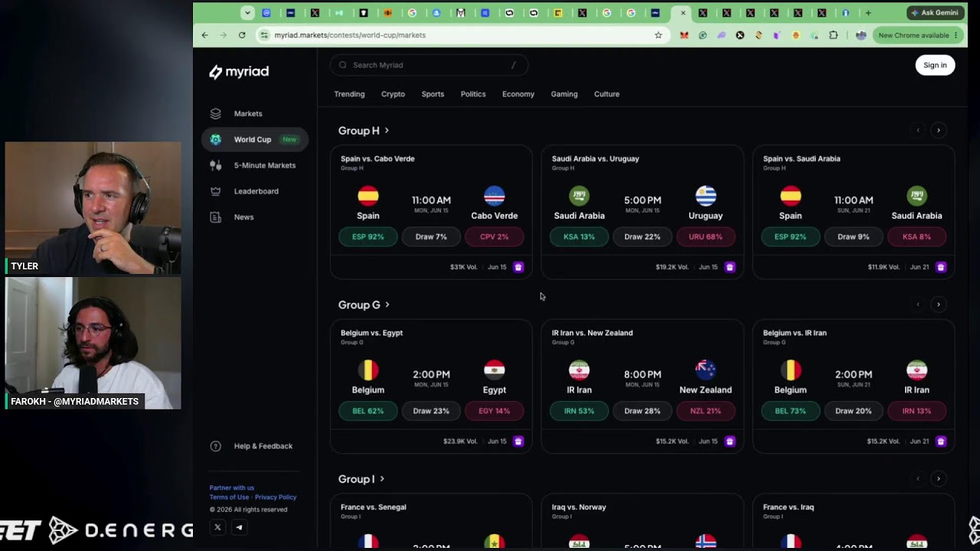This screenshot has width=980, height=551.
Task: Select the CPV 2% outcome
Action: 495,237
